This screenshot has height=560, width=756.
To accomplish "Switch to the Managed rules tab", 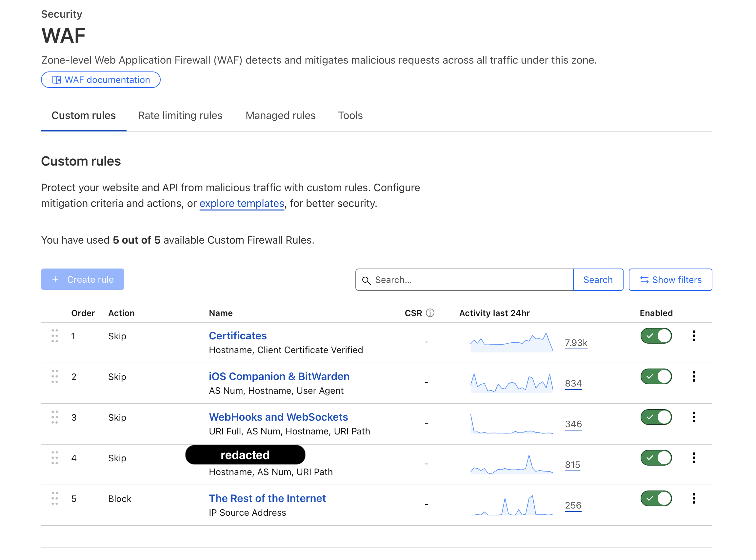I will (x=280, y=116).
